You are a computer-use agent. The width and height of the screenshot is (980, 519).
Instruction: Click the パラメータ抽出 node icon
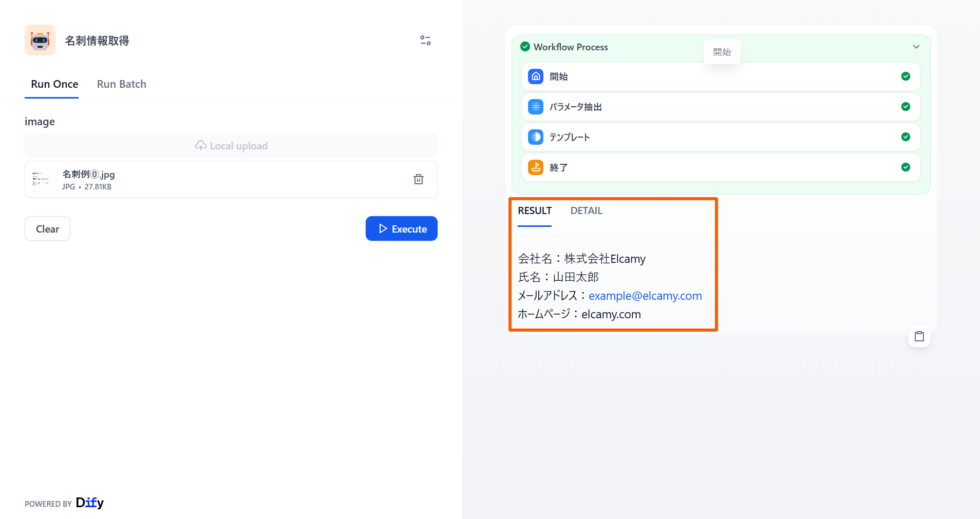[x=536, y=107]
